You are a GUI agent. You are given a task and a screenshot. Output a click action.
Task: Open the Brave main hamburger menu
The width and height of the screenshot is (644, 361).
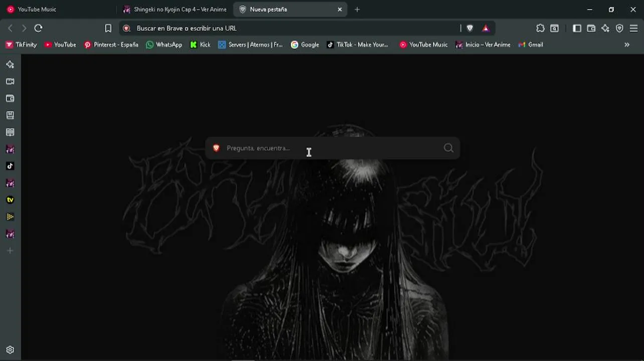pos(633,29)
